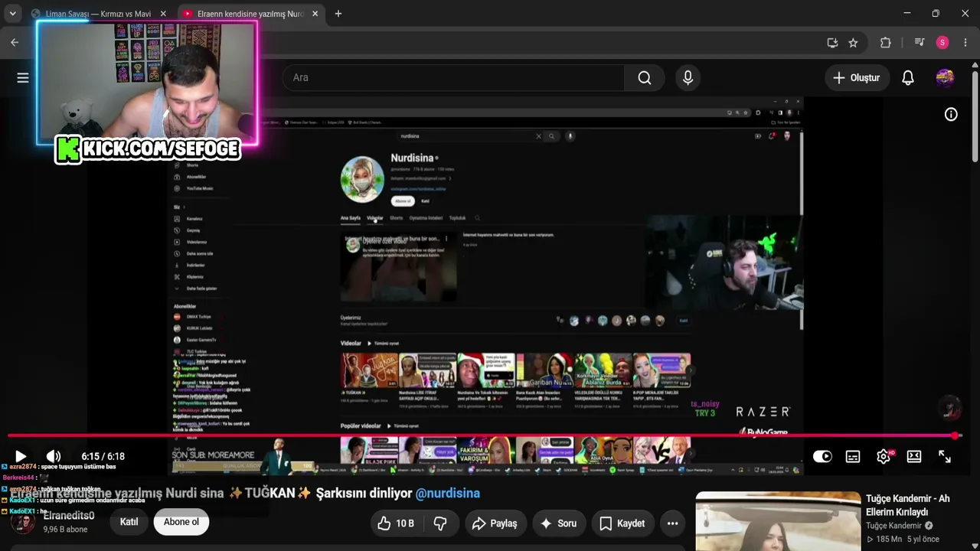980x551 pixels.
Task: Enter fullscreen mode
Action: click(x=945, y=456)
